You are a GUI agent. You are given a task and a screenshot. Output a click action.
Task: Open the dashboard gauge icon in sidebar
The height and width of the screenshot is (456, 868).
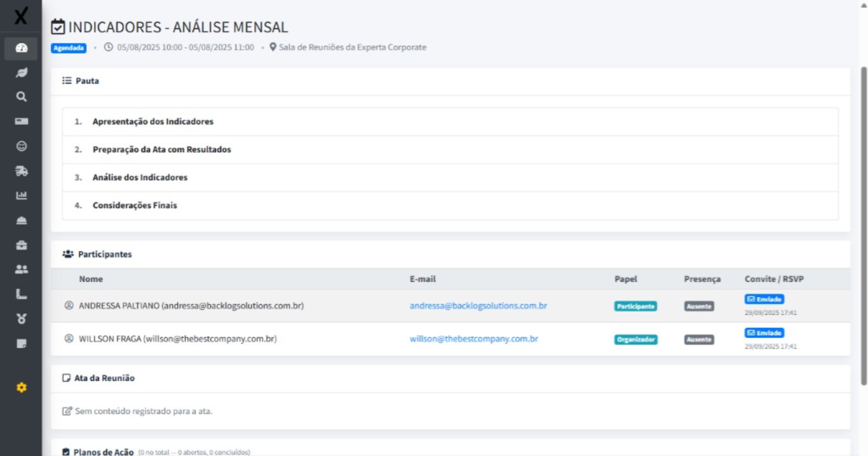[x=21, y=48]
